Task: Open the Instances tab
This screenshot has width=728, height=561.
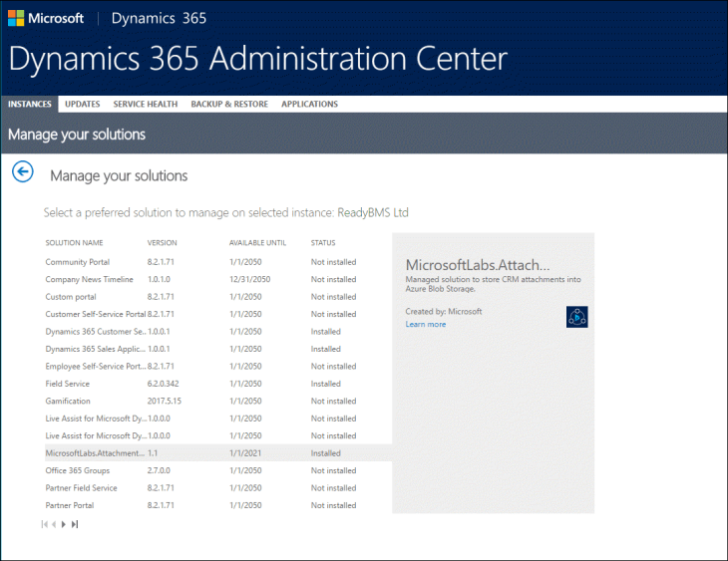Action: (x=29, y=104)
